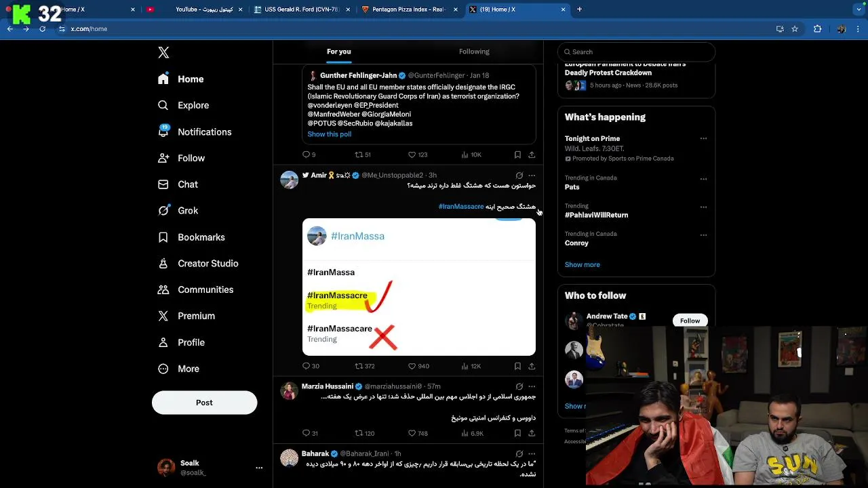Screen dimensions: 868x488
Task: Click Show more under What's happening
Action: click(583, 265)
